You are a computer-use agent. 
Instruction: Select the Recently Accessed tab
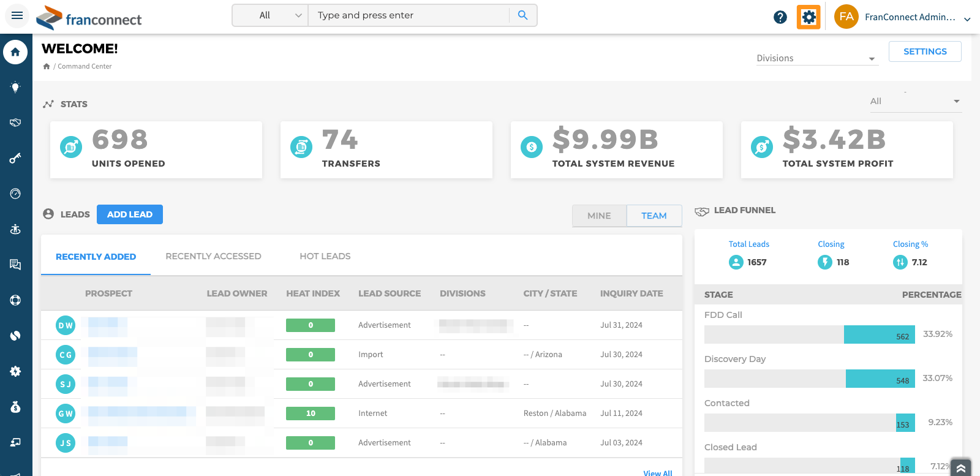213,256
